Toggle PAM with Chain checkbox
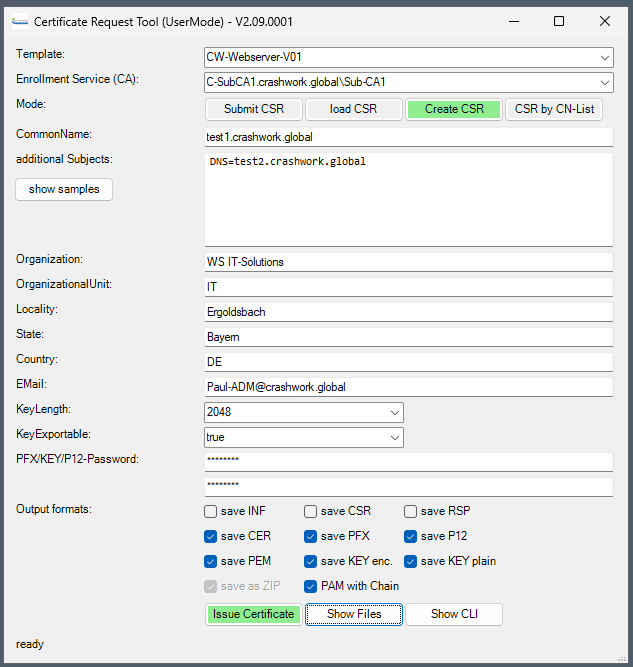Viewport: 633px width, 667px height. tap(311, 587)
